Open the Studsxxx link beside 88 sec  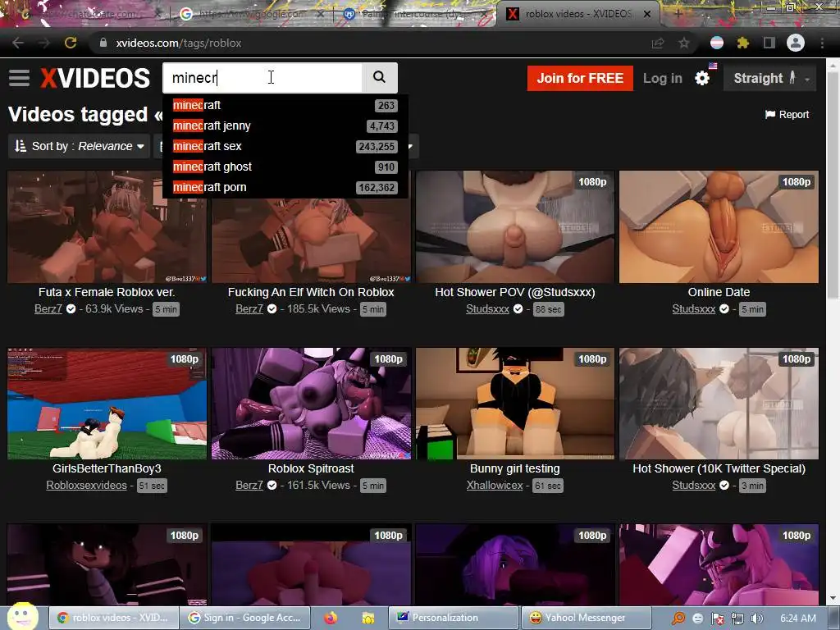tap(487, 309)
